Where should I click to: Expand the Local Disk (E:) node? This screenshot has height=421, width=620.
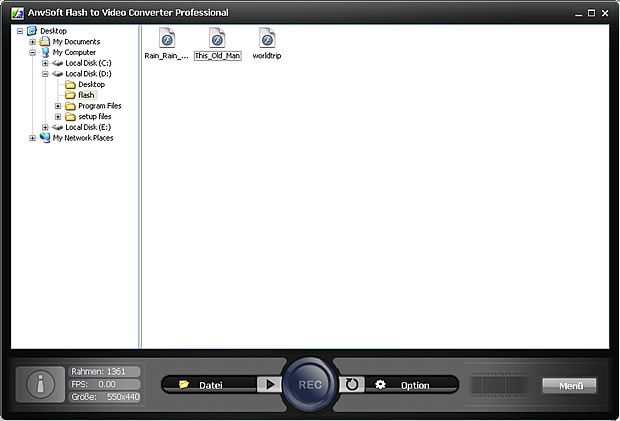tap(45, 127)
